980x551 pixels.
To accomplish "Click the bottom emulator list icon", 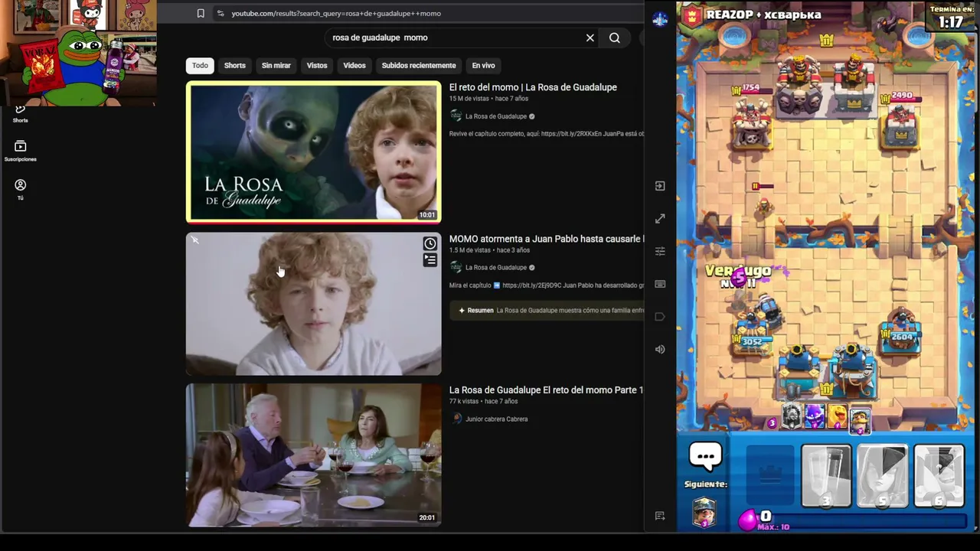I will (x=660, y=517).
